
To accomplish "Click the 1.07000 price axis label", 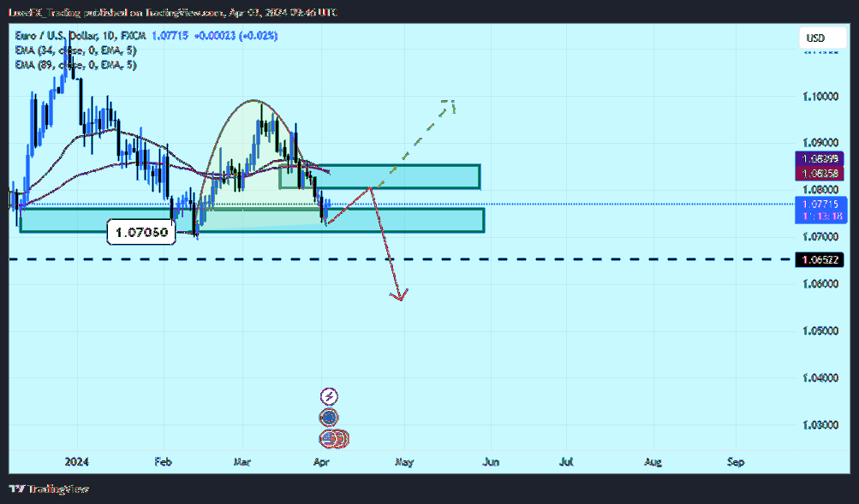I will (820, 236).
